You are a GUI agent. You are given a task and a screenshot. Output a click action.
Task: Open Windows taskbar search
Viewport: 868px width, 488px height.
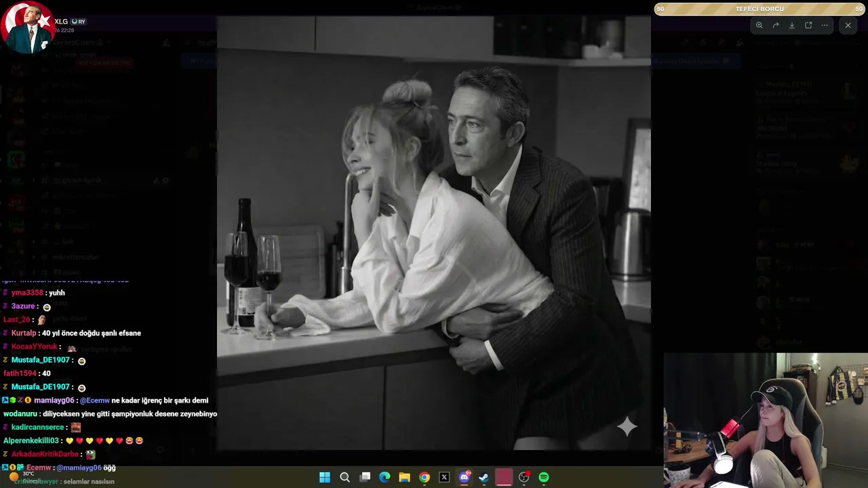(x=344, y=477)
